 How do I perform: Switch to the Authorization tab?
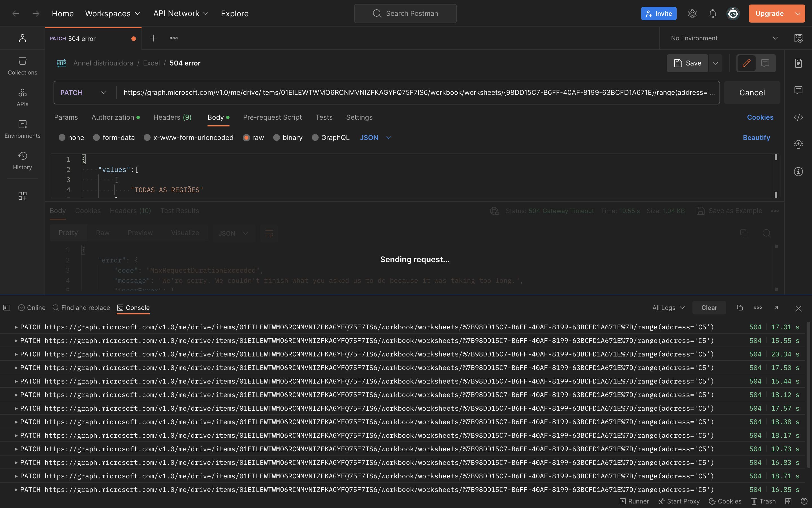click(115, 117)
